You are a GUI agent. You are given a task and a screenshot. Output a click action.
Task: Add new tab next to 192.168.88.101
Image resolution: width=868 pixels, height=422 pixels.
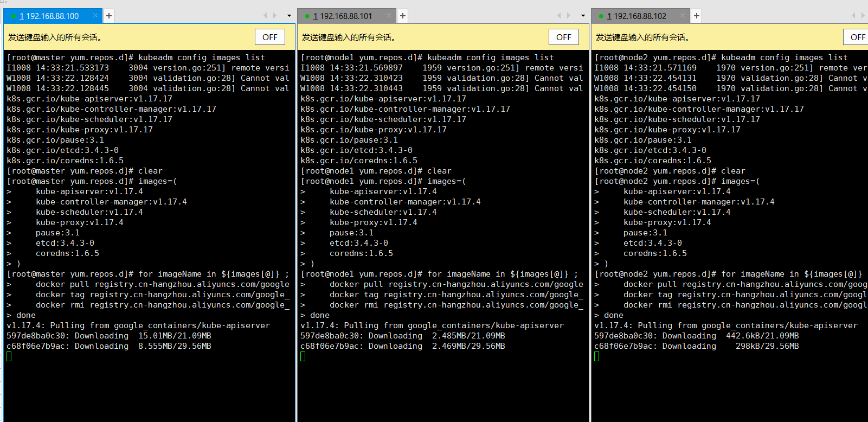coord(403,16)
